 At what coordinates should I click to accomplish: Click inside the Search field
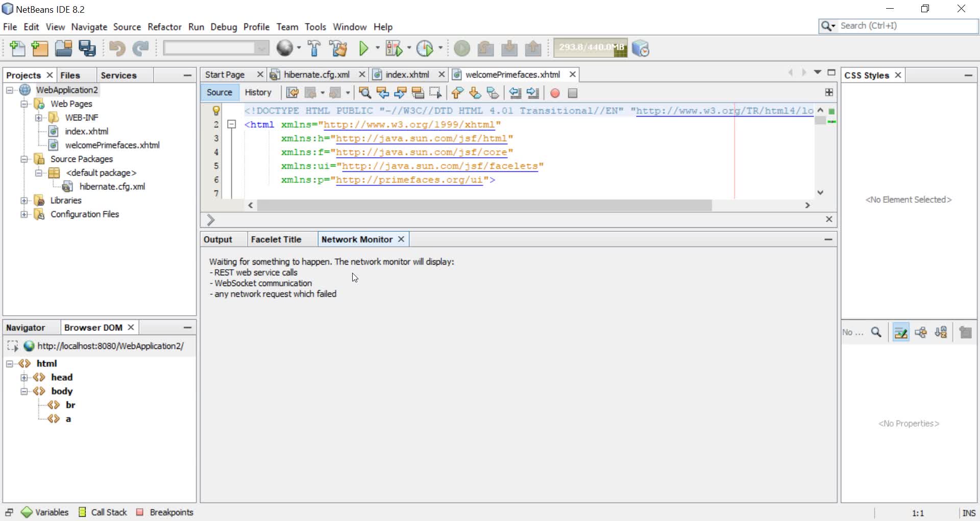click(x=898, y=26)
